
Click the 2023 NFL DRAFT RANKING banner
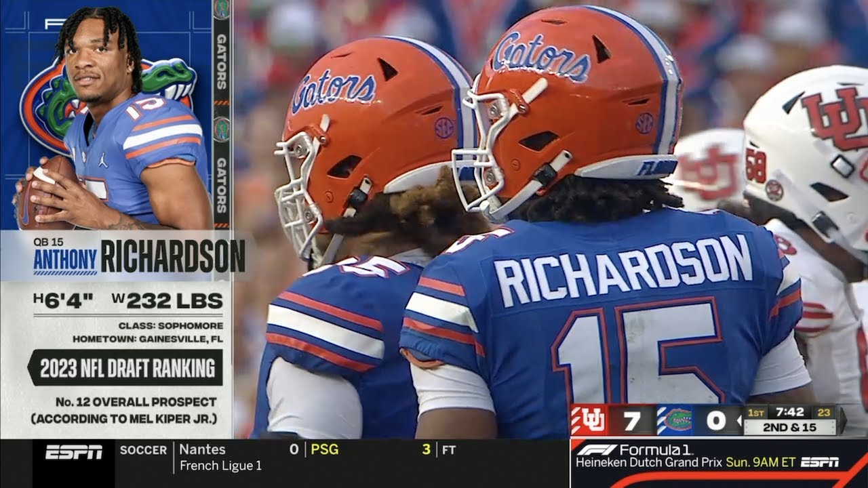[x=125, y=368]
